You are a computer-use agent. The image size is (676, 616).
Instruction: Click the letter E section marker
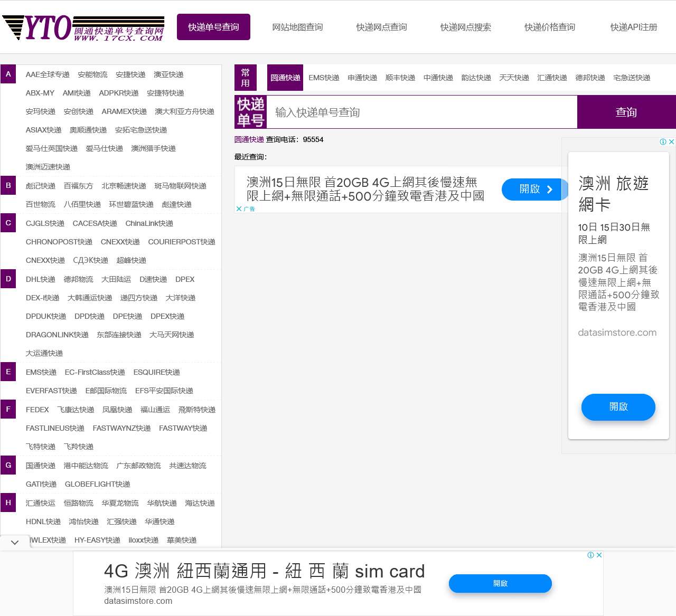[x=8, y=372]
